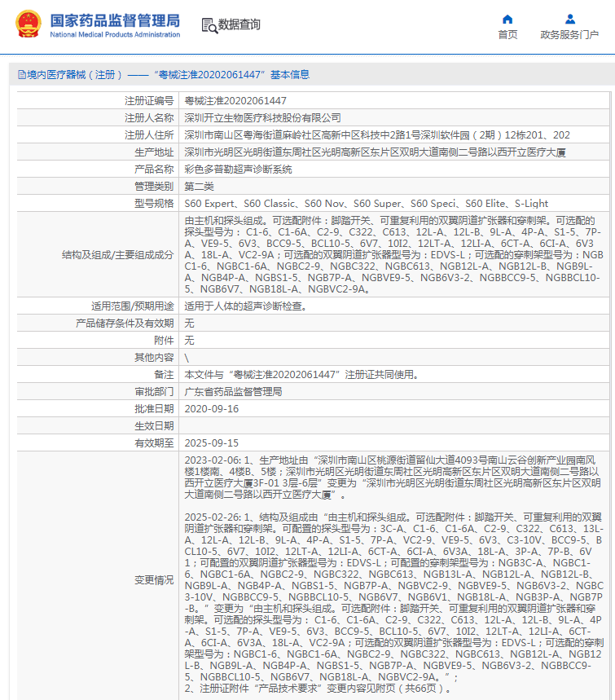Select registration number 粤械注准20202061447 value
The image size is (615, 700).
[x=235, y=101]
